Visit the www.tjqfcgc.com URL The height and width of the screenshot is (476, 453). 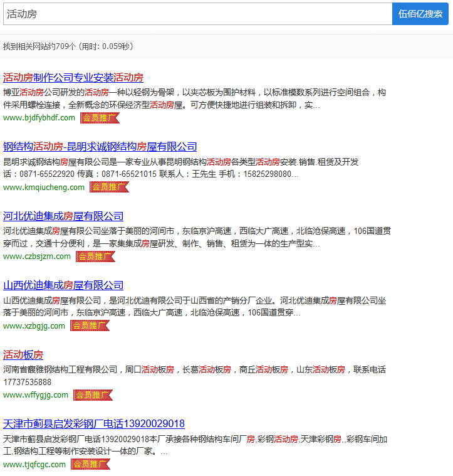click(34, 465)
